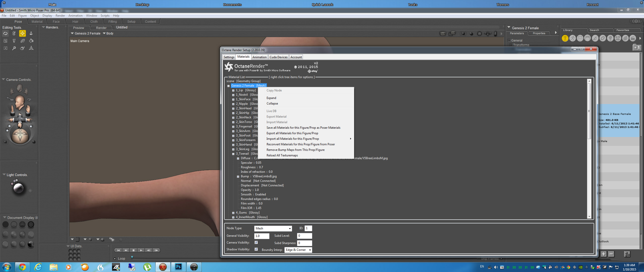Select the Translate In/Out tool
The width and height of the screenshot is (644, 272).
pos(31,33)
